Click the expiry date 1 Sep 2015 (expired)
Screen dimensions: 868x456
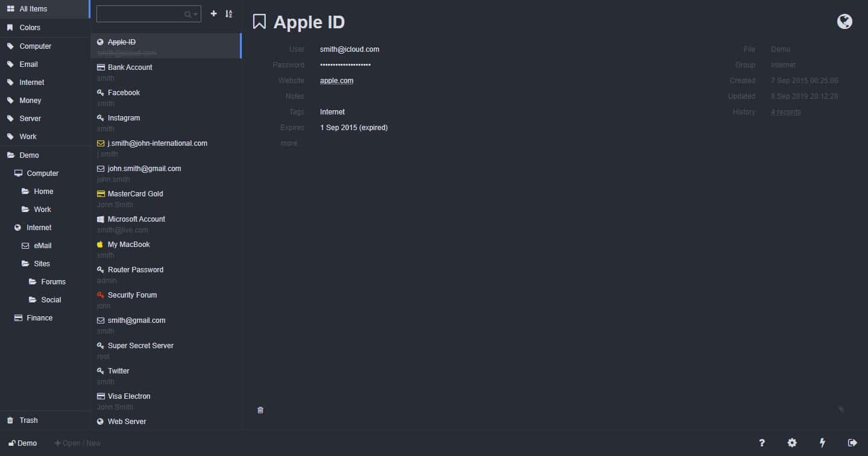coord(354,128)
